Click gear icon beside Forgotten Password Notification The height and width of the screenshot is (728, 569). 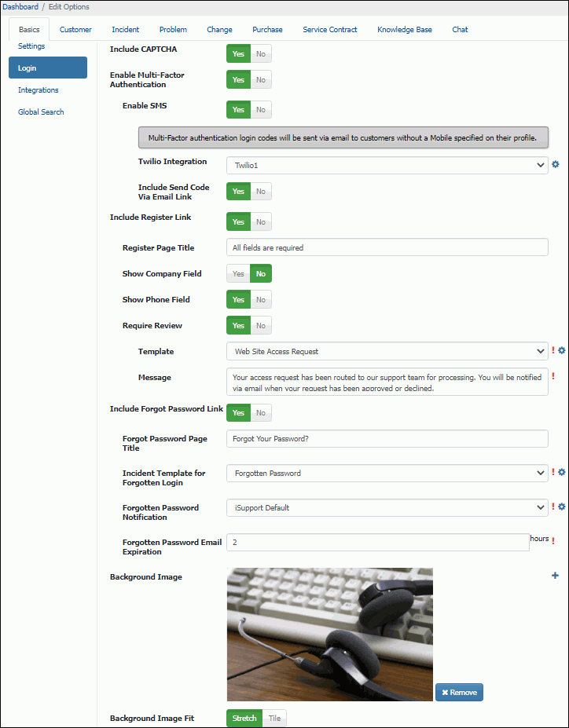coord(562,507)
